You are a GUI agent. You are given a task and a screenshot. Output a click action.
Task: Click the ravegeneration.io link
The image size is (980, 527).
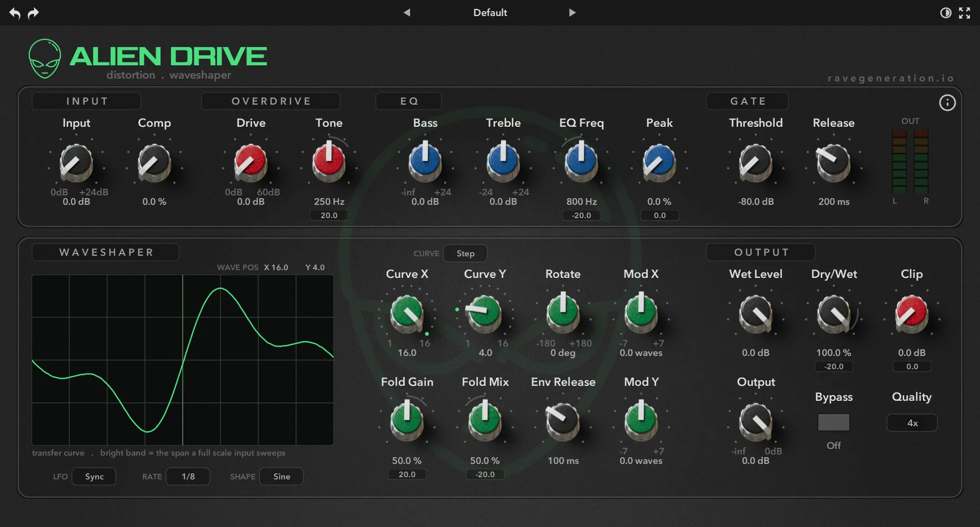(x=890, y=79)
